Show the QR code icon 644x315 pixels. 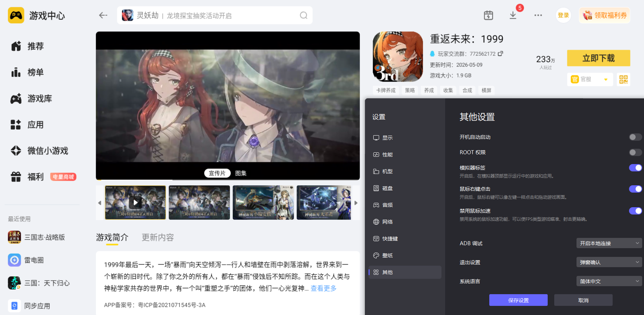[x=624, y=79]
